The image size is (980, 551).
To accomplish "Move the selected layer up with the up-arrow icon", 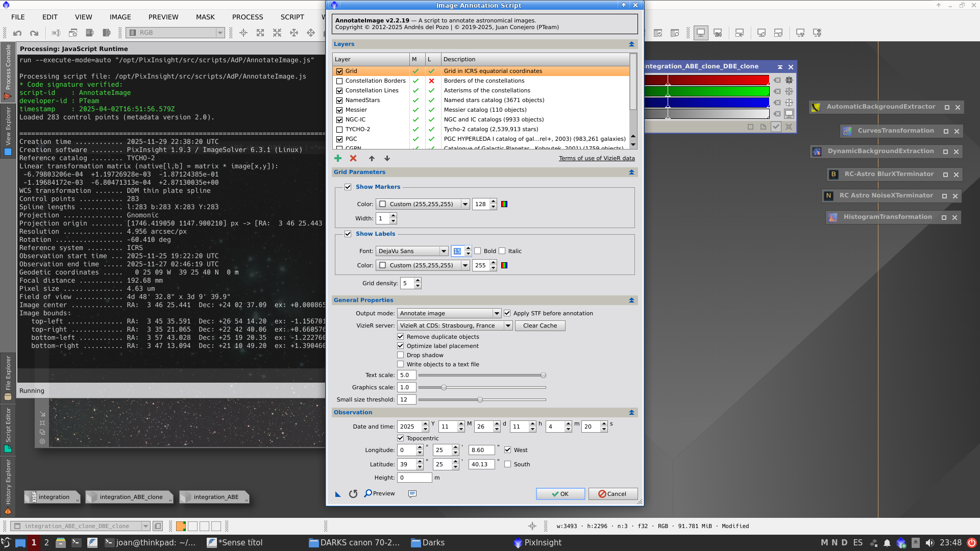I will point(372,158).
